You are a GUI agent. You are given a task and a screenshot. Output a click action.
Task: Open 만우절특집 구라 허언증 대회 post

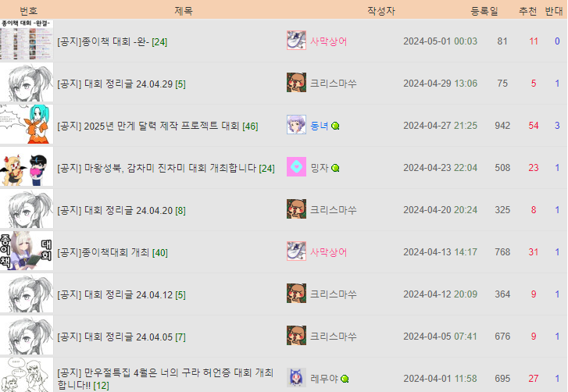(165, 379)
